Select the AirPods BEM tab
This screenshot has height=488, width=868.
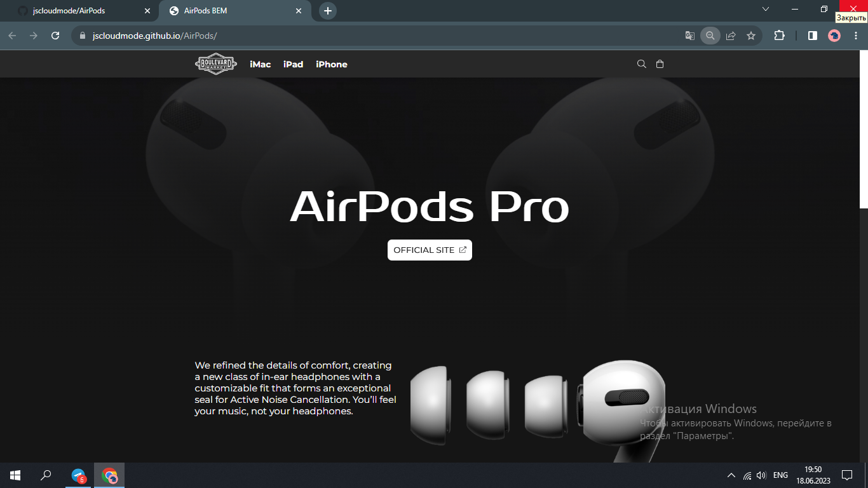pyautogui.click(x=234, y=11)
